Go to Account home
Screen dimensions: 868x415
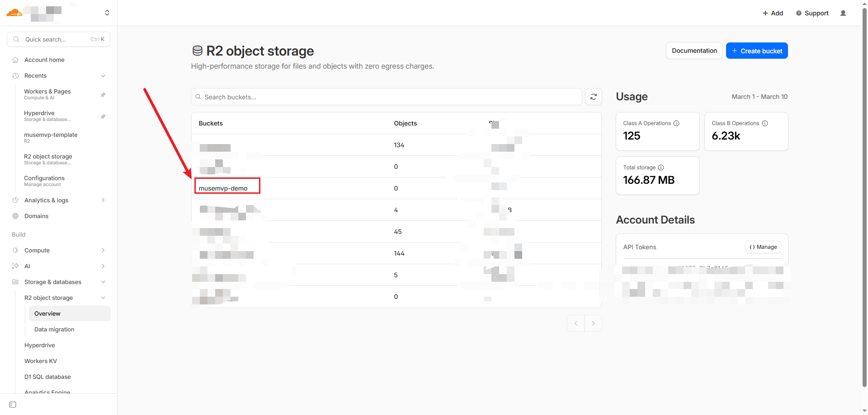click(44, 60)
